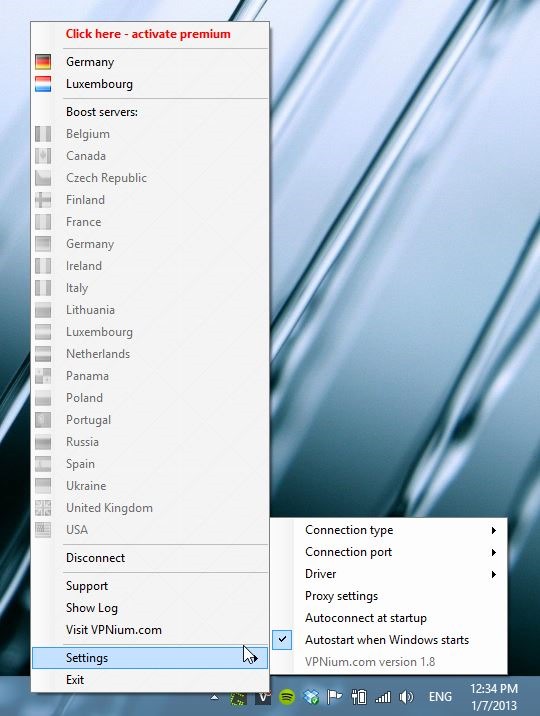Viewport: 540px width, 716px height.
Task: Select USA boost server
Action: point(150,530)
